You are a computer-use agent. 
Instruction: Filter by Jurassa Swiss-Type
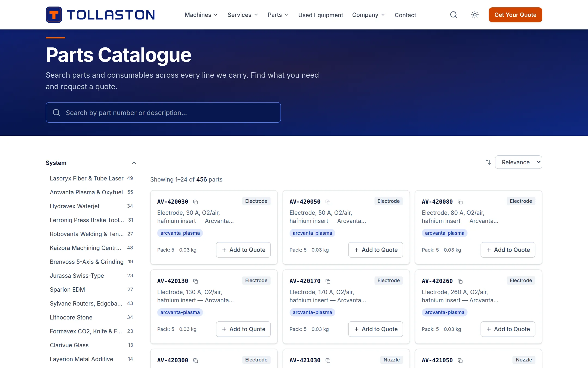tap(91, 276)
